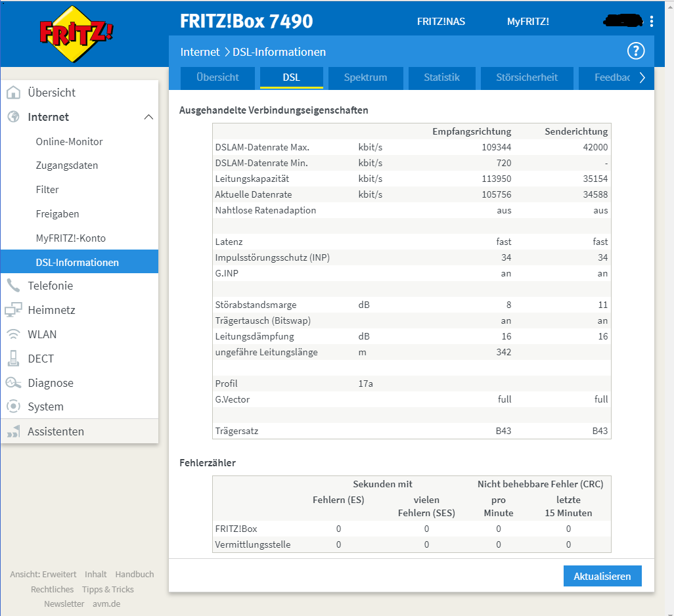Click the DECT handset icon
This screenshot has width=674, height=616.
click(x=13, y=359)
